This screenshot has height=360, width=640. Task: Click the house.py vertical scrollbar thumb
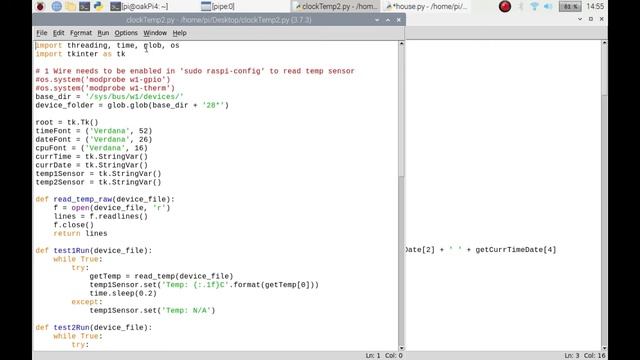[604, 71]
